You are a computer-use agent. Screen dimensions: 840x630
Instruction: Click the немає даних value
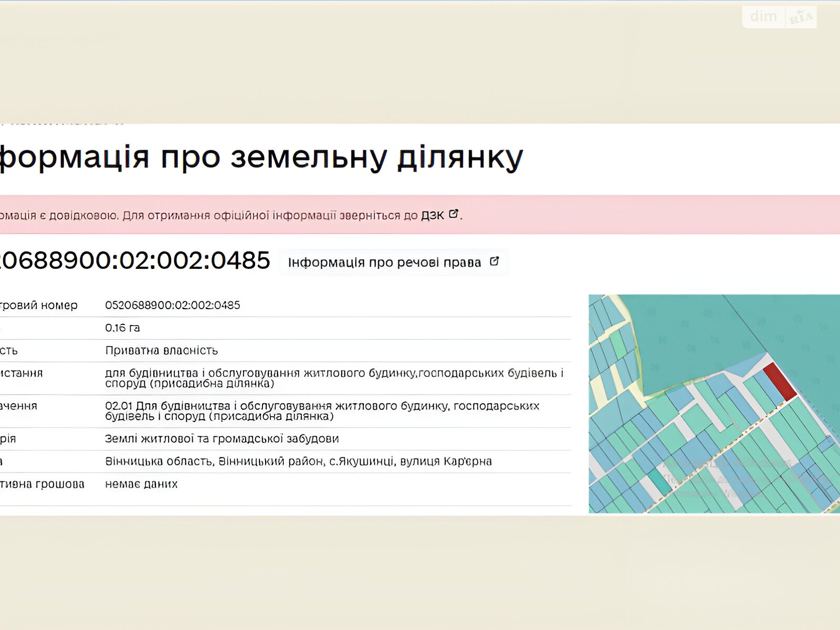(x=141, y=484)
